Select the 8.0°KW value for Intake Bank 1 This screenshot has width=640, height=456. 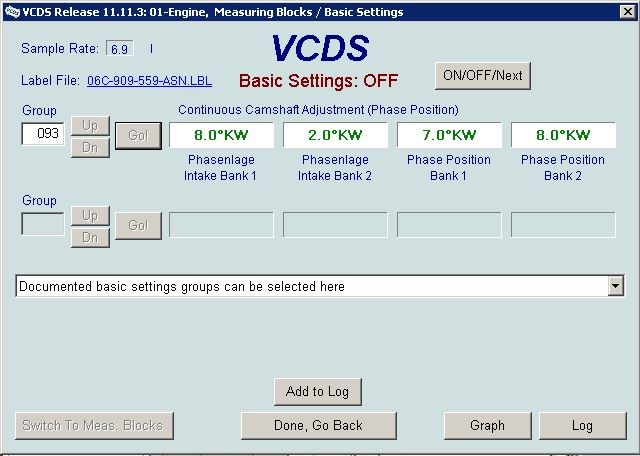(221, 135)
